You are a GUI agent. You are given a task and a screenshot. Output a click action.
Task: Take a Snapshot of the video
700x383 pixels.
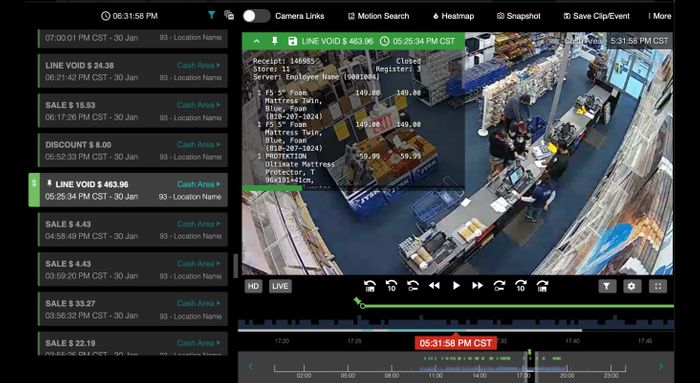(x=518, y=16)
